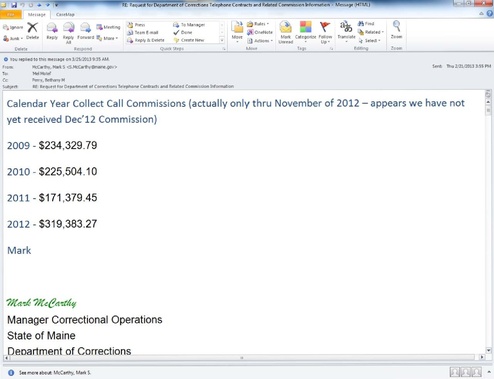Open the Move to folder icon
Image resolution: width=494 pixels, height=379 pixels.
pos(237,32)
